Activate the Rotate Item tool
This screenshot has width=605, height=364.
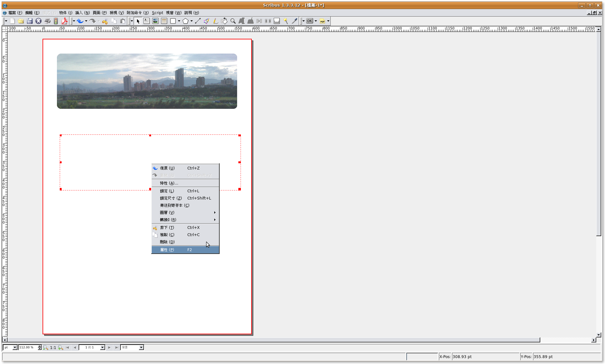click(x=224, y=21)
